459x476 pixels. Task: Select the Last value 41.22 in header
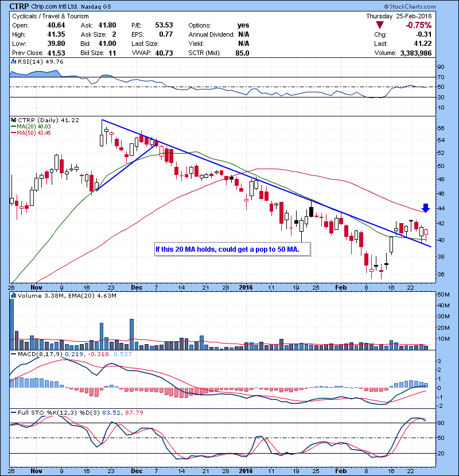click(x=423, y=44)
